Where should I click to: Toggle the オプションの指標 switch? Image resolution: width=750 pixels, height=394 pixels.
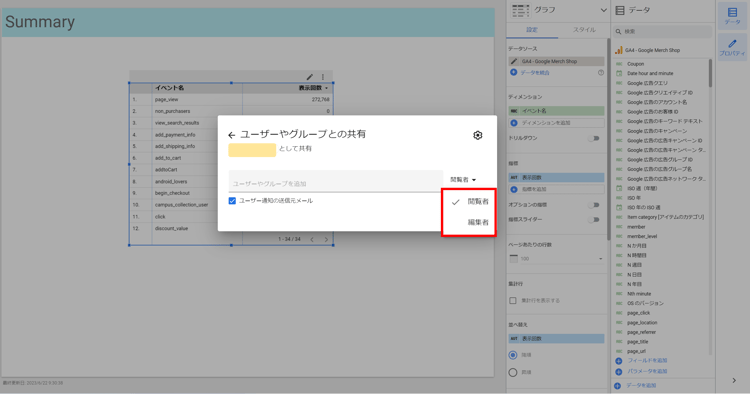594,205
